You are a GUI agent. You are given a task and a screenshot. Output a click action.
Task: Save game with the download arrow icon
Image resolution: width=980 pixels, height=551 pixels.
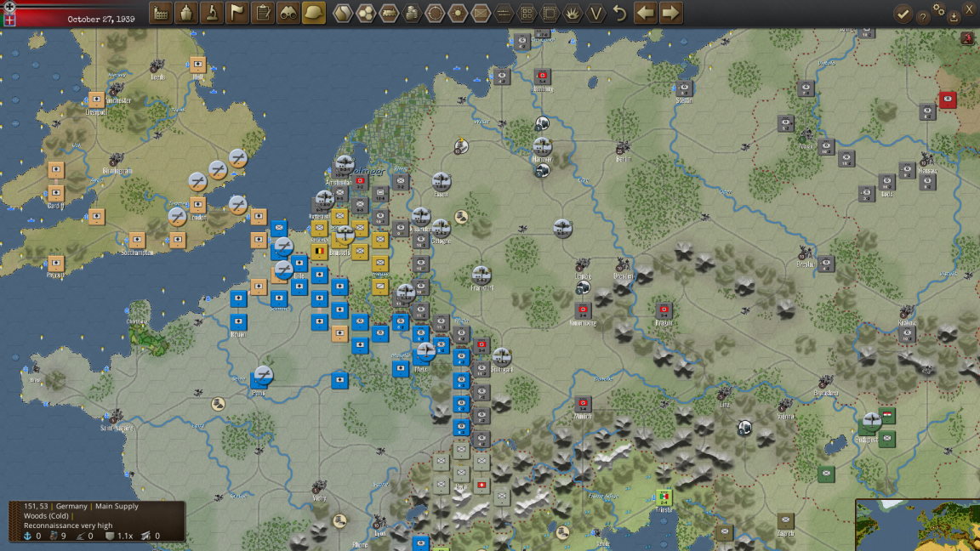click(954, 18)
